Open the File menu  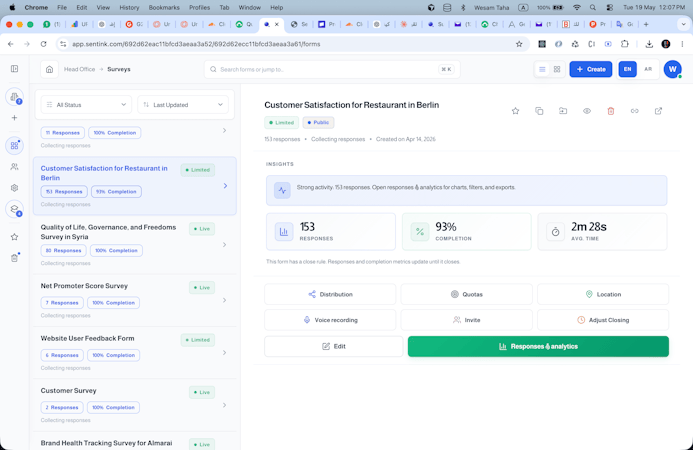[62, 8]
